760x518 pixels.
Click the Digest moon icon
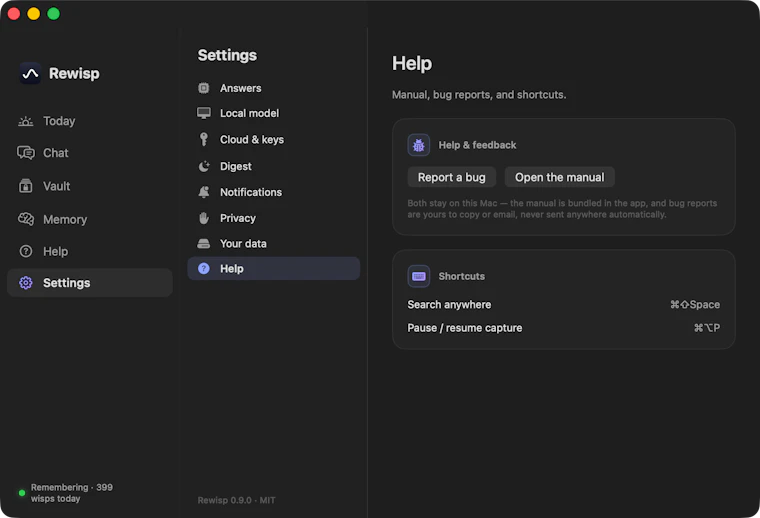(204, 166)
